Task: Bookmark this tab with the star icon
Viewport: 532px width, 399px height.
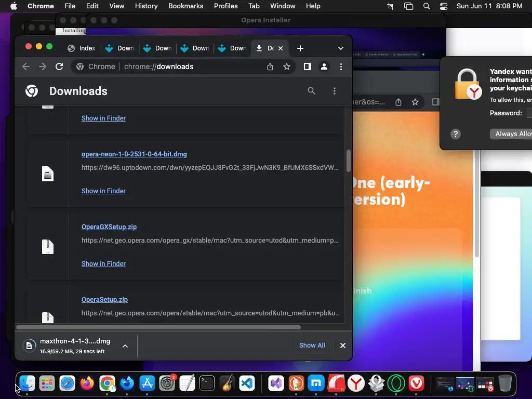Action: coord(287,66)
